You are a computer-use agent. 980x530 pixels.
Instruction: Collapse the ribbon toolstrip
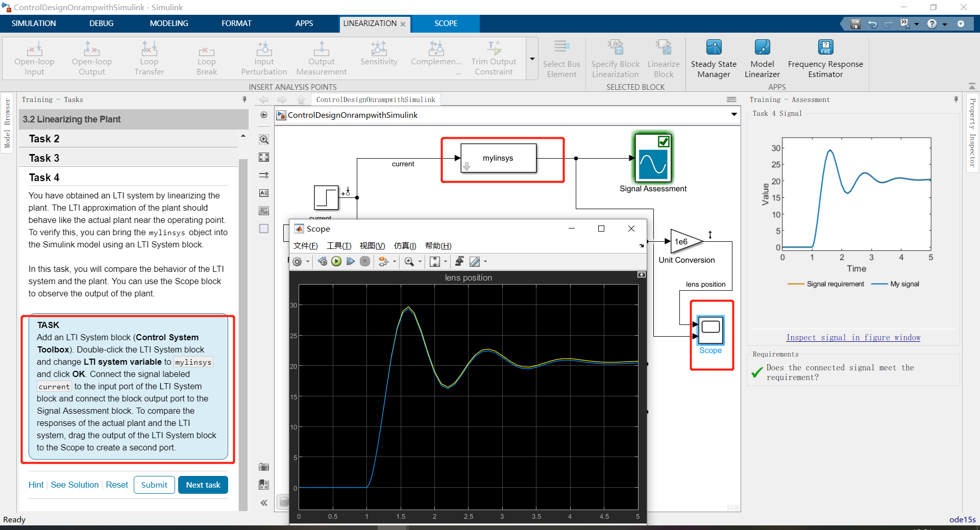[x=972, y=86]
